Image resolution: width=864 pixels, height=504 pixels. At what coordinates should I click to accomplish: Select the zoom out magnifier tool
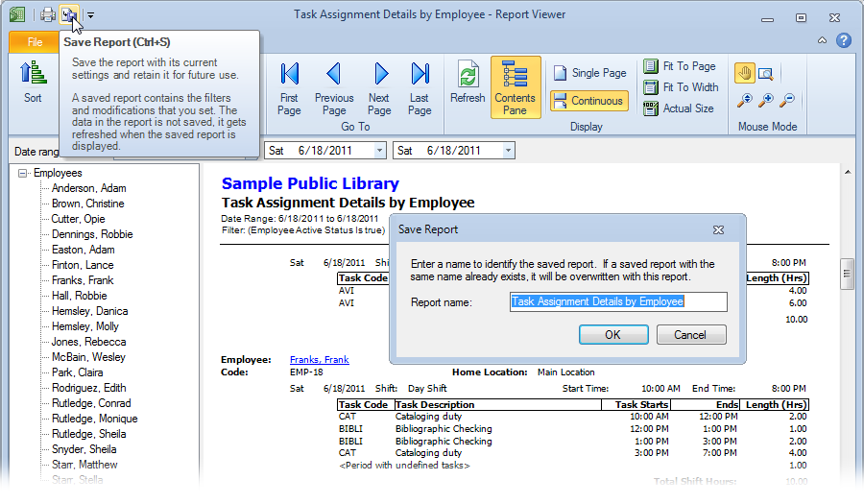tap(787, 100)
